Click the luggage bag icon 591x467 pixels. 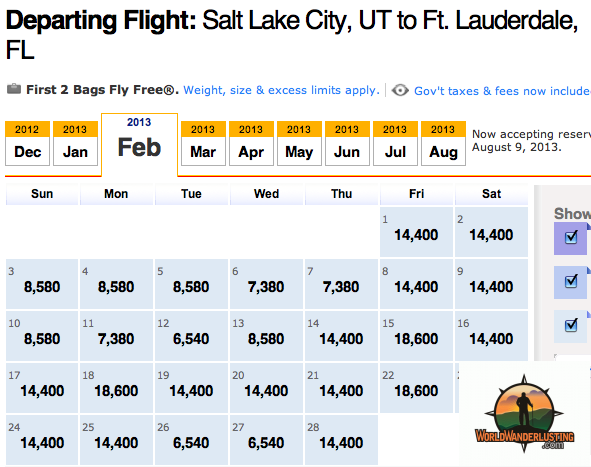click(x=14, y=89)
